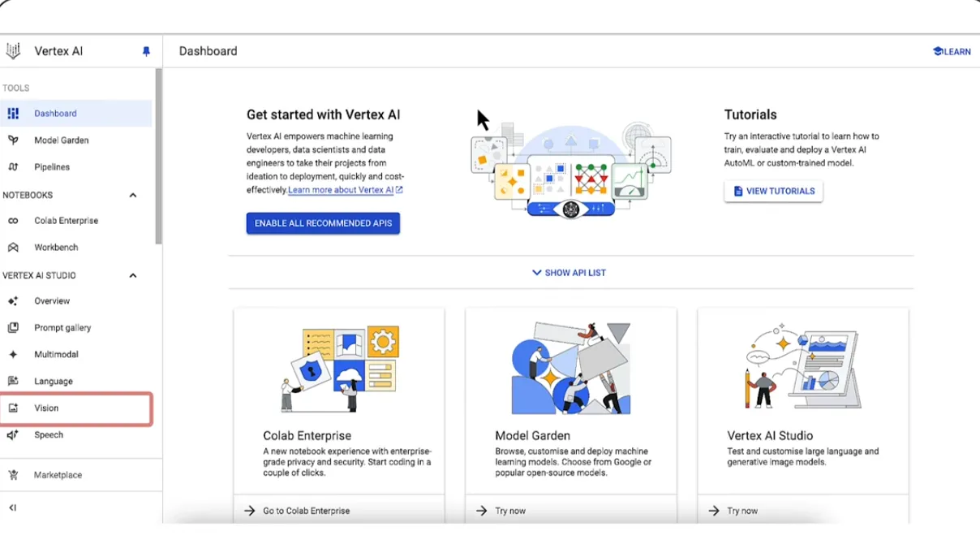Viewport: 980px width, 544px height.
Task: Click the Workbench icon in sidebar
Action: tap(13, 248)
